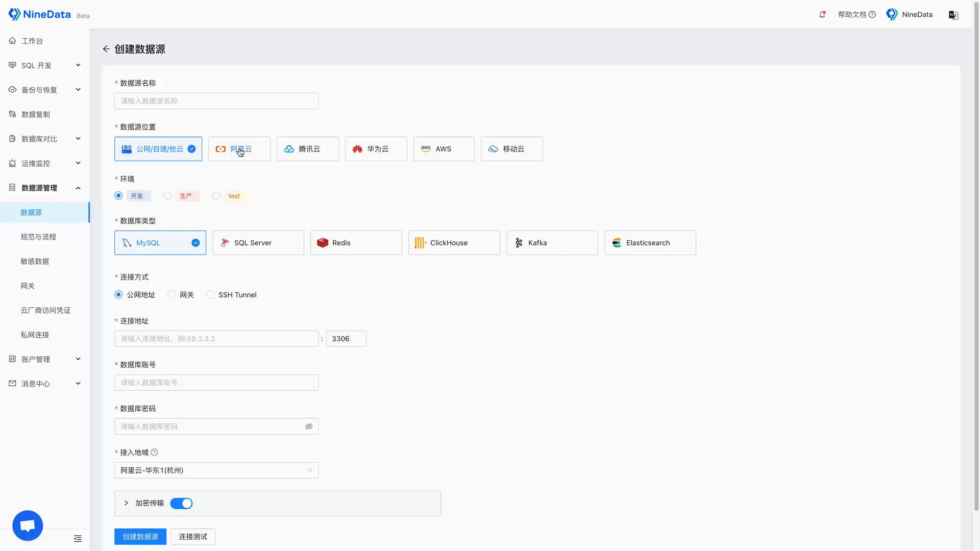Expand the 账户管理 menu chevron
Screen dimensions: 980x551
78,359
